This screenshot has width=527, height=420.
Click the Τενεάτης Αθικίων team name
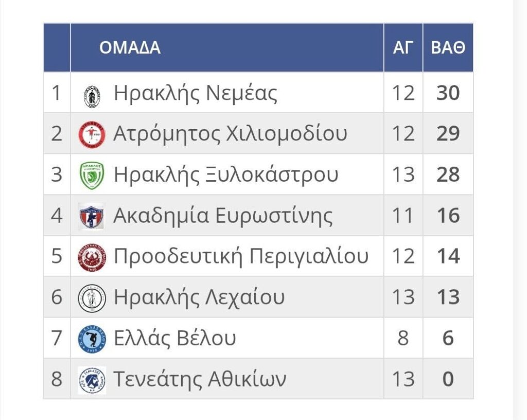tap(200, 379)
